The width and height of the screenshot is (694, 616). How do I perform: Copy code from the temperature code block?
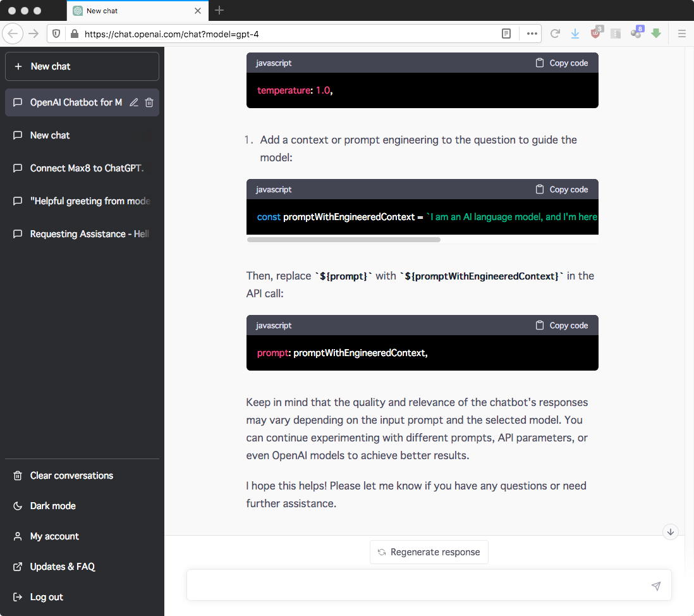tap(562, 63)
